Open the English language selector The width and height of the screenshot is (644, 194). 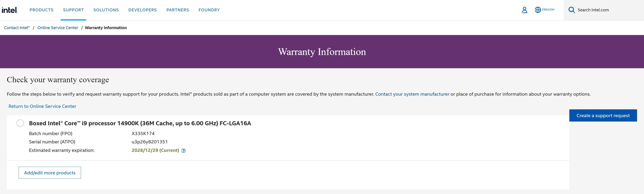pyautogui.click(x=548, y=10)
